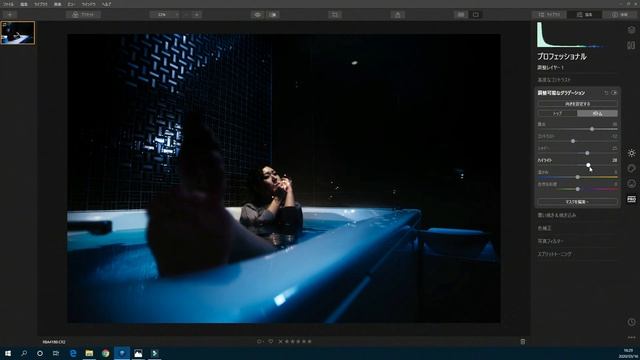The width and height of the screenshot is (640, 360).
Task: Switch to gallery grid view
Action: point(461,14)
